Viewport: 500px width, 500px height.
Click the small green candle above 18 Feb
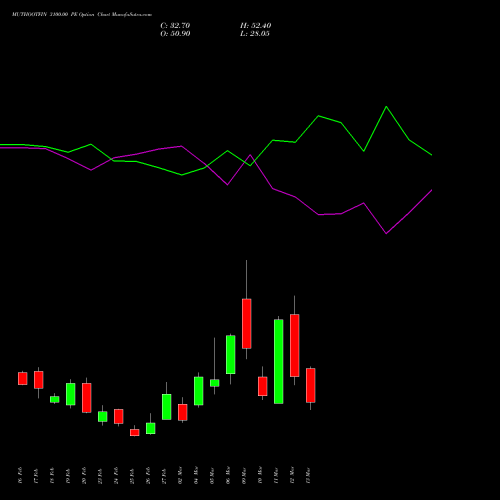click(55, 399)
